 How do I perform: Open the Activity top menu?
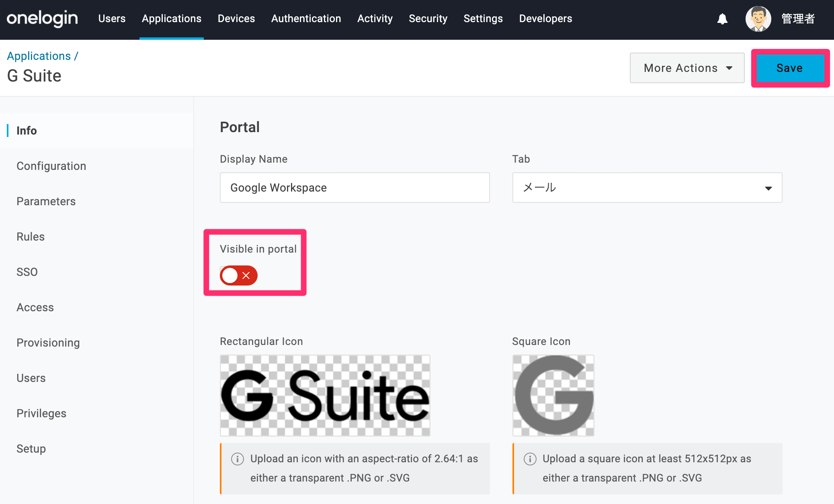[375, 18]
